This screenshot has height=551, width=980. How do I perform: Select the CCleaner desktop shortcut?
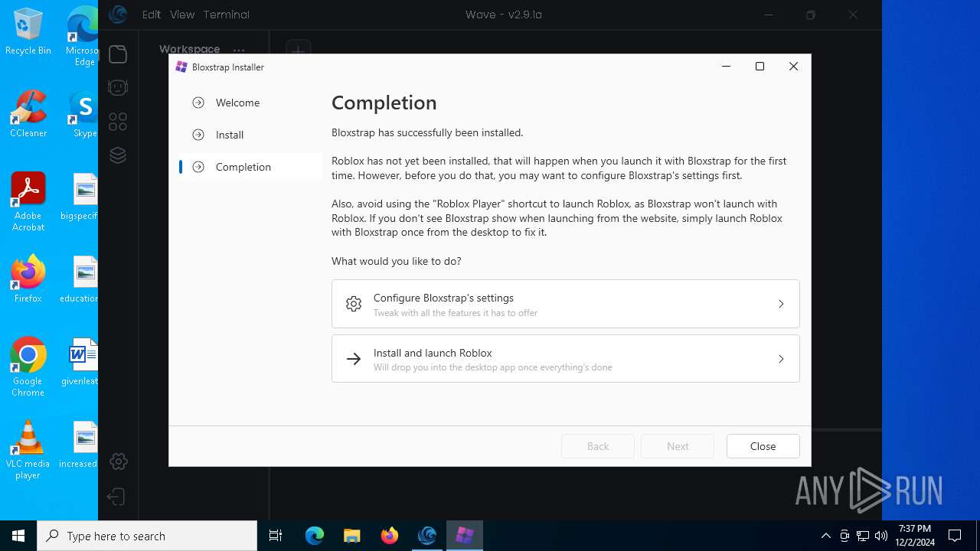coord(28,114)
